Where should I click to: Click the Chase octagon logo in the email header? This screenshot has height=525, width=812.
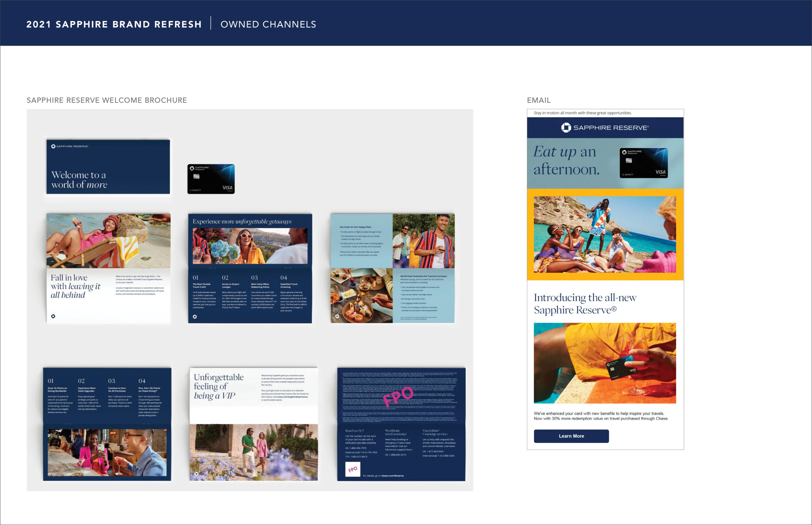[566, 127]
